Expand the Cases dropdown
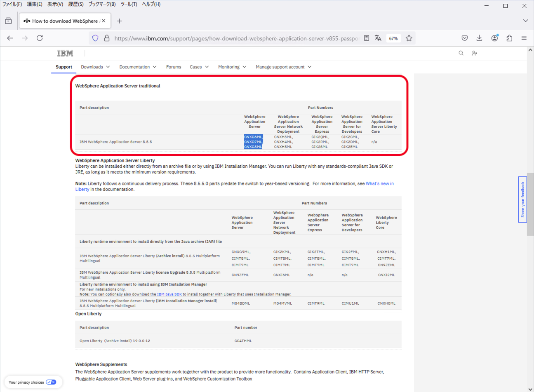Image resolution: width=534 pixels, height=392 pixels. tap(199, 67)
